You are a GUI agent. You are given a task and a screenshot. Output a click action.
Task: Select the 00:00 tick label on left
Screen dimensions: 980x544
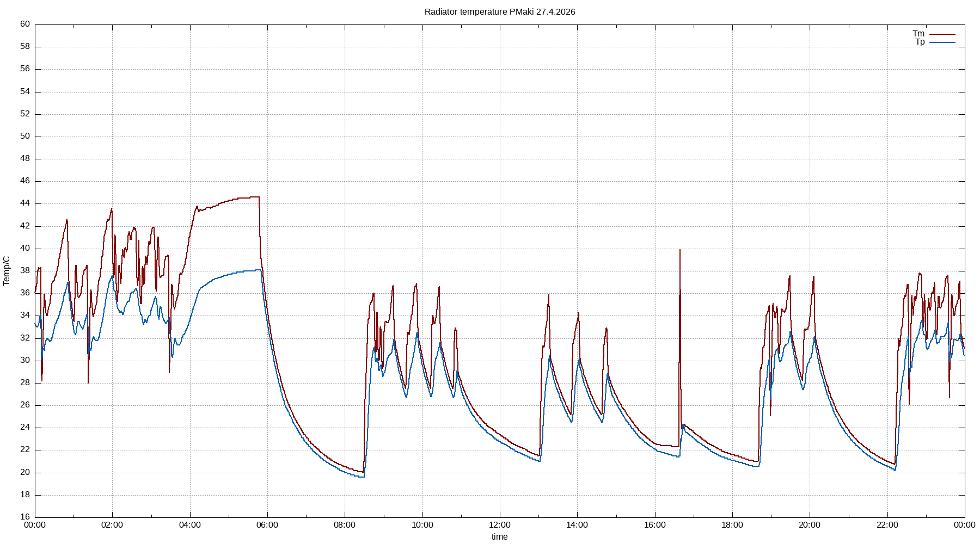coord(35,524)
